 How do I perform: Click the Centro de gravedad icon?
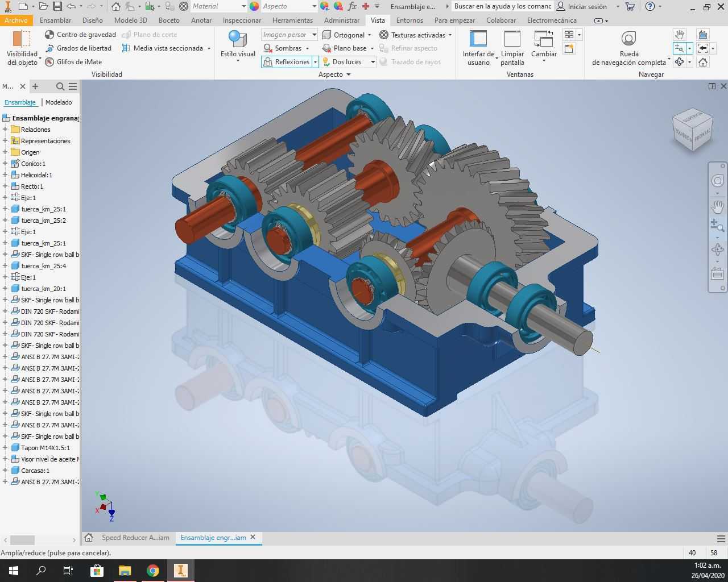49,35
